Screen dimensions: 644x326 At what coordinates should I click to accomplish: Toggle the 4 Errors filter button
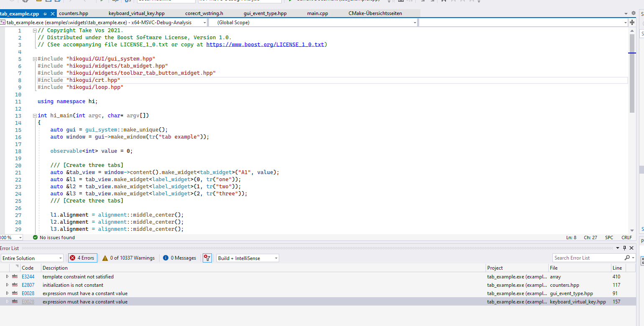point(83,258)
